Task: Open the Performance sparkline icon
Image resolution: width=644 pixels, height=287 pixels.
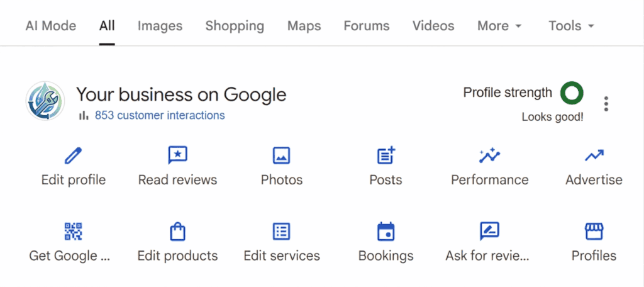Action: (x=489, y=155)
